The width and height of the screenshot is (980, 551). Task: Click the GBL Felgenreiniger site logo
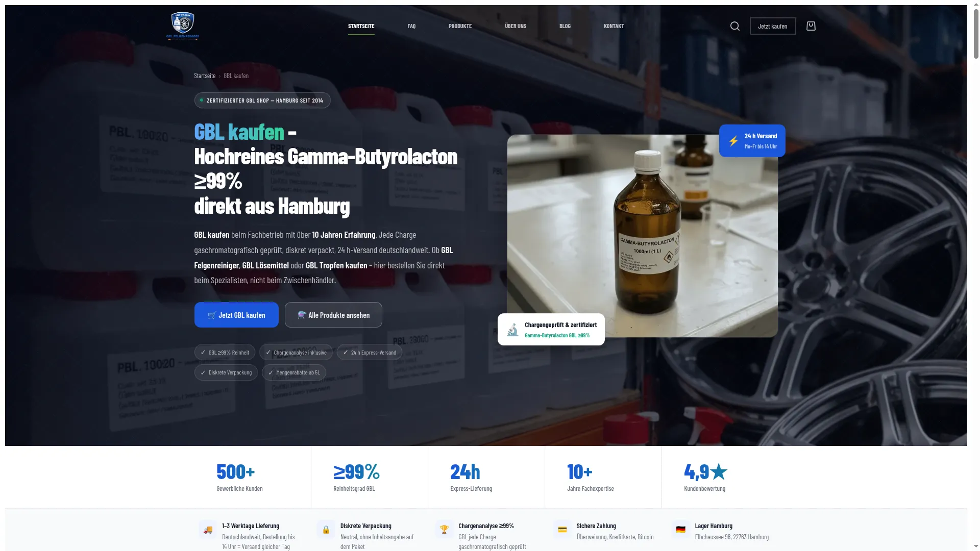click(x=183, y=26)
